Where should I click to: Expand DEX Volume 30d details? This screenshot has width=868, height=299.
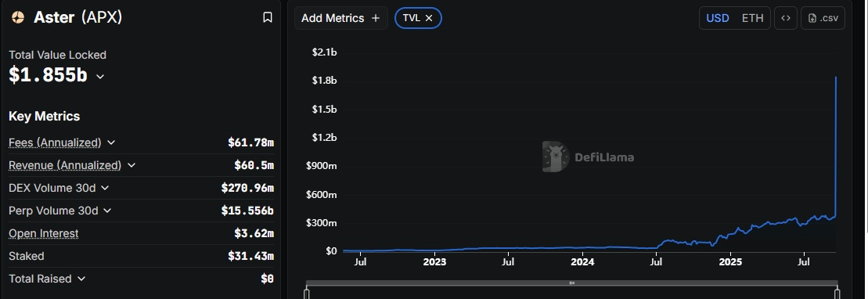point(105,188)
